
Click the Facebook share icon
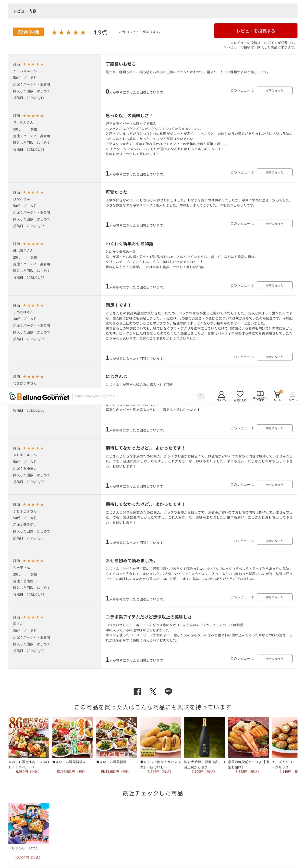click(137, 691)
